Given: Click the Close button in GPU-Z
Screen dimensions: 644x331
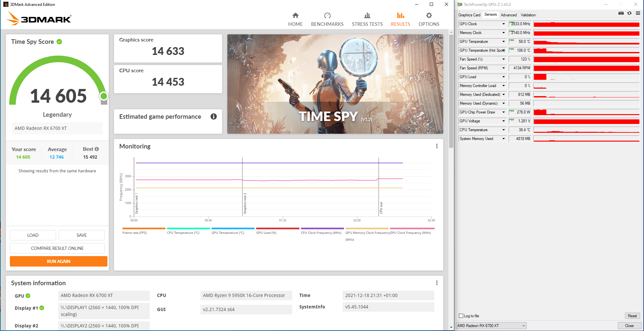Looking at the screenshot, I should (x=629, y=326).
